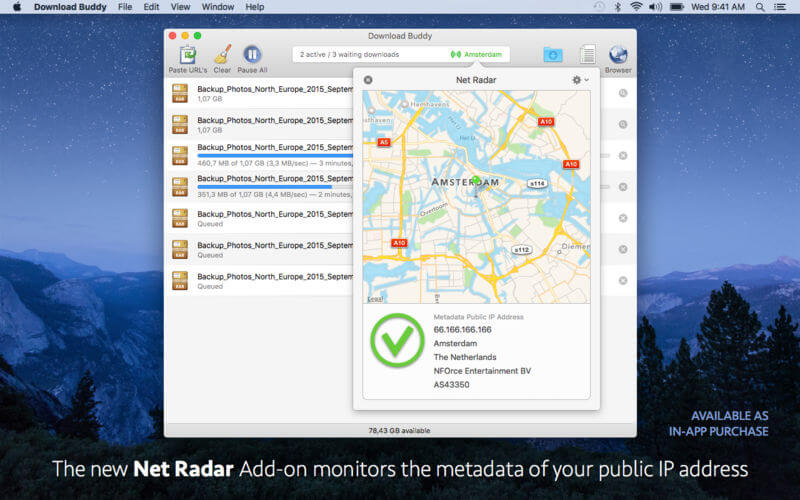The image size is (800, 500).
Task: Click the Time Machine menu bar icon
Action: (x=599, y=7)
